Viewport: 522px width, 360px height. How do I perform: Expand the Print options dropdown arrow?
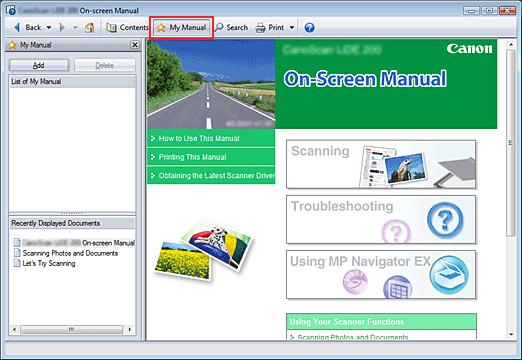tap(292, 27)
